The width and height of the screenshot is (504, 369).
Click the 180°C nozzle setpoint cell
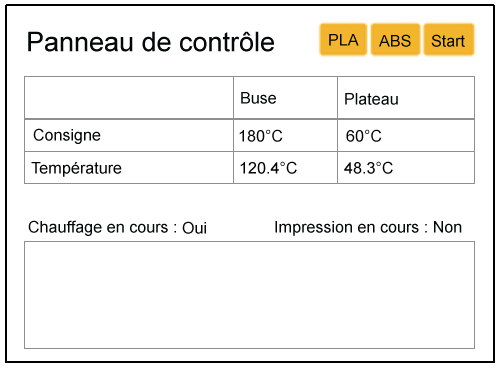[x=285, y=135]
